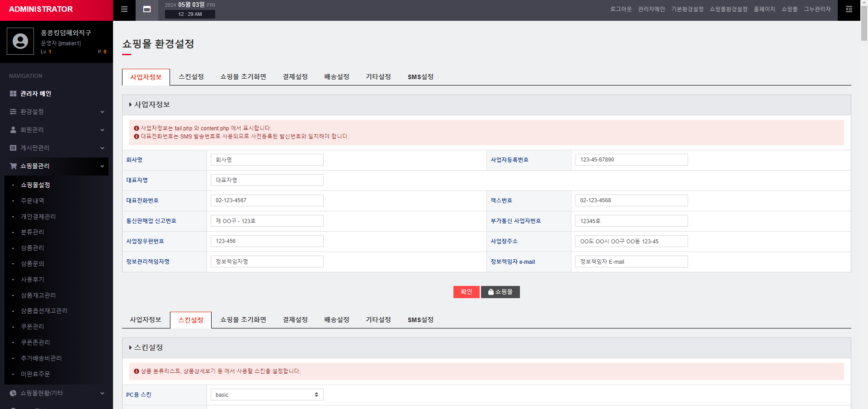Switch to the 결제설정 tab at top
This screenshot has height=409, width=868.
point(295,77)
